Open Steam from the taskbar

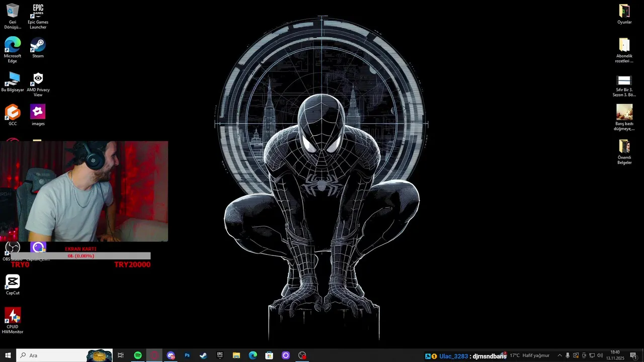click(x=203, y=355)
